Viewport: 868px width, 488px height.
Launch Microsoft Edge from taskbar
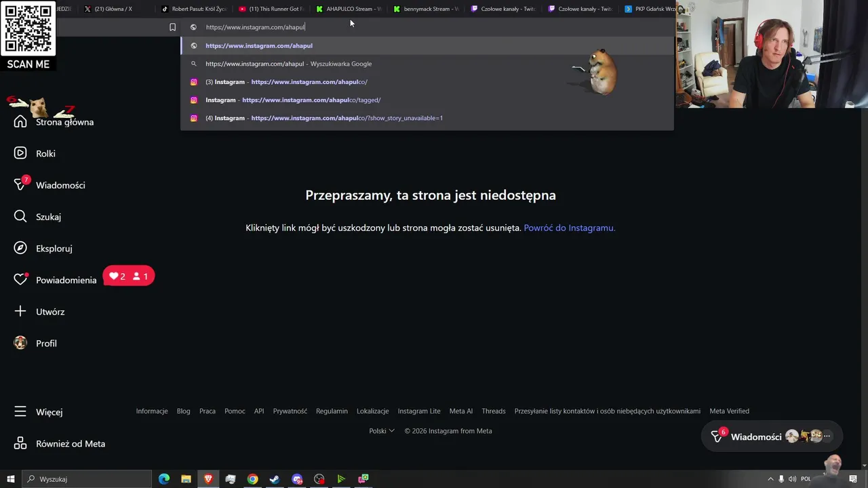pos(164,479)
